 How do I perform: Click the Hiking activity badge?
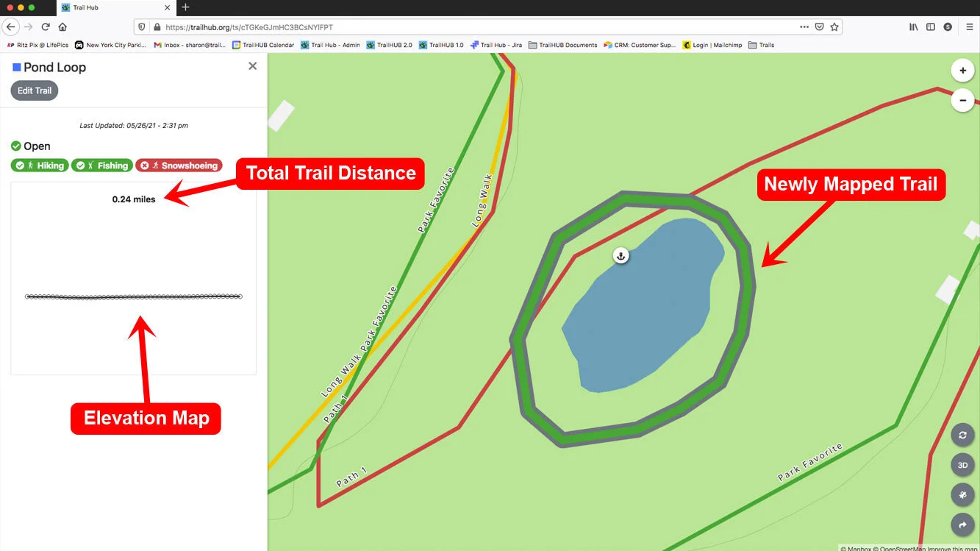coord(40,166)
